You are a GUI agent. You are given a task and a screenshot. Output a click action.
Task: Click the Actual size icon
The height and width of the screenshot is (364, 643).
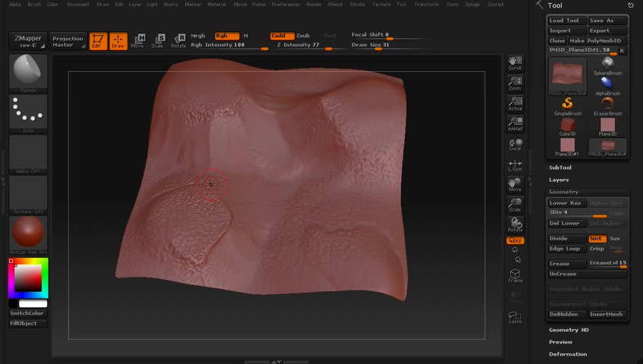click(515, 103)
